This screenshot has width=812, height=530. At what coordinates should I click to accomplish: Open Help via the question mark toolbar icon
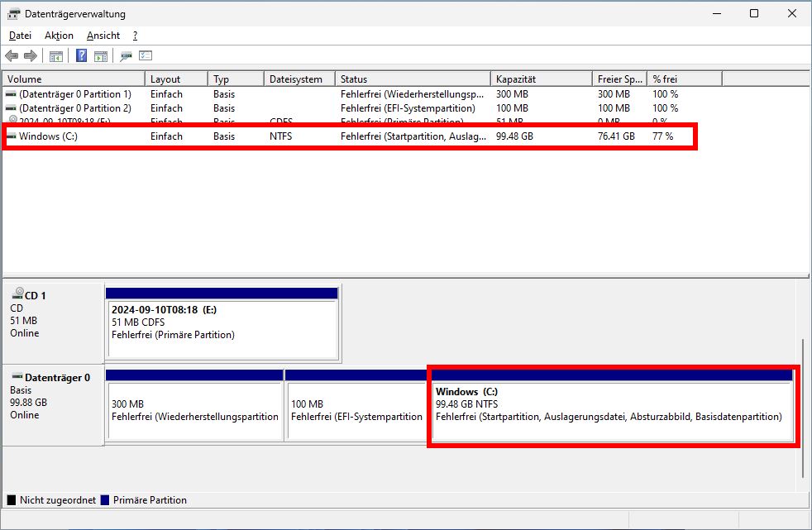coord(79,55)
